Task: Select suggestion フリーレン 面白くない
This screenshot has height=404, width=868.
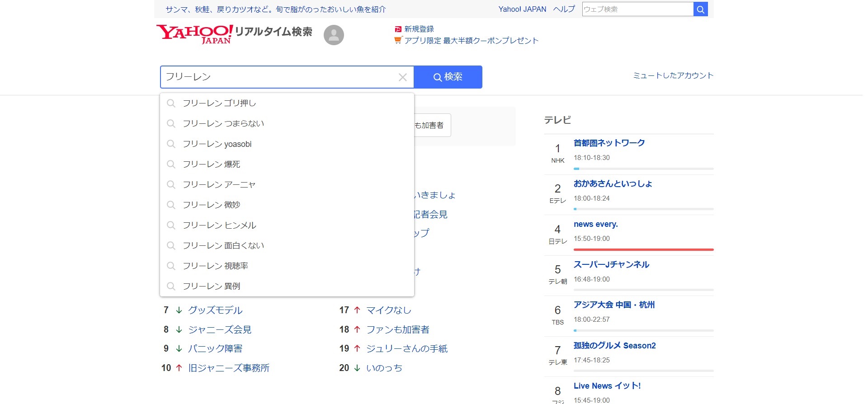Action: click(x=287, y=245)
